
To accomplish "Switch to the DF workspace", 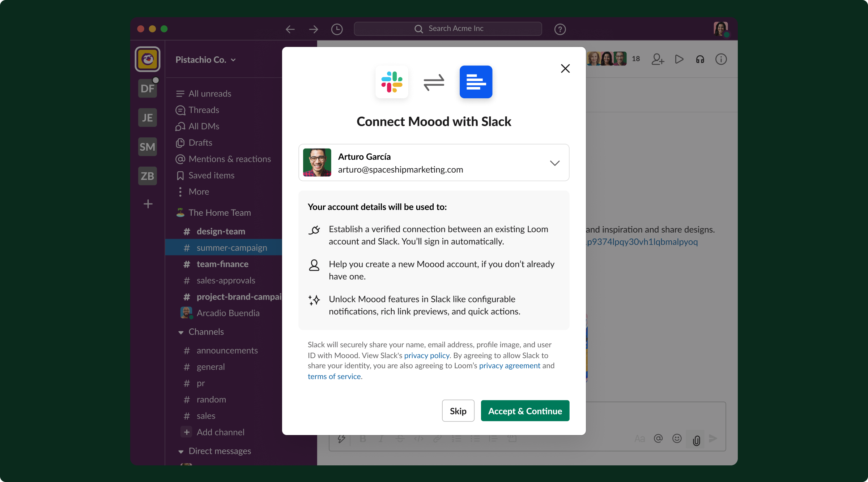I will tap(148, 88).
